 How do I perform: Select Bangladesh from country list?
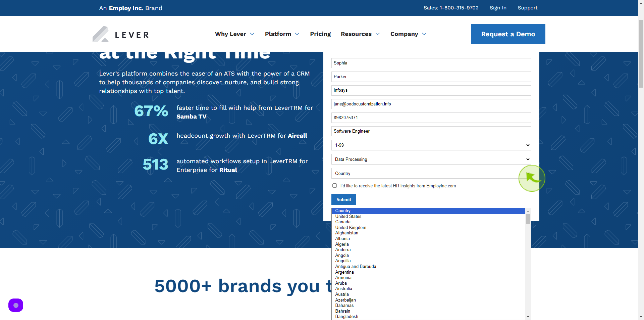(428, 317)
